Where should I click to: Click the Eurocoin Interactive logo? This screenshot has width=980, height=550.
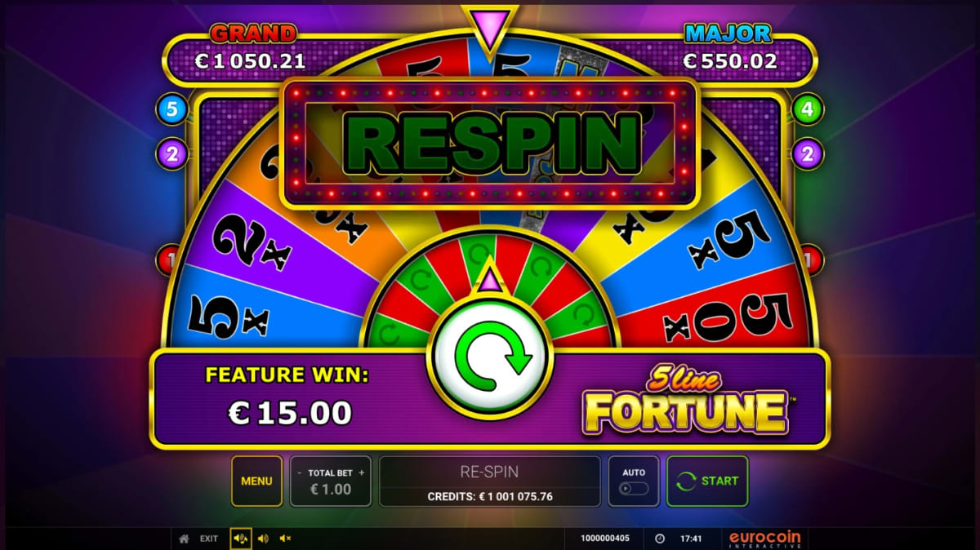[765, 539]
